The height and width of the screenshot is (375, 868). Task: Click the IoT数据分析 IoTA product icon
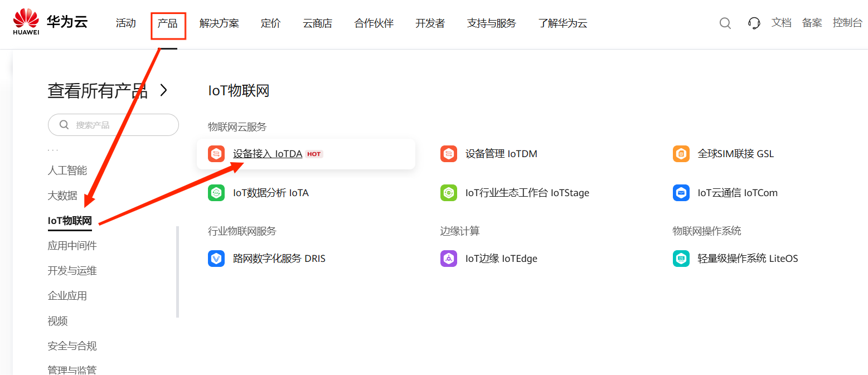[216, 193]
